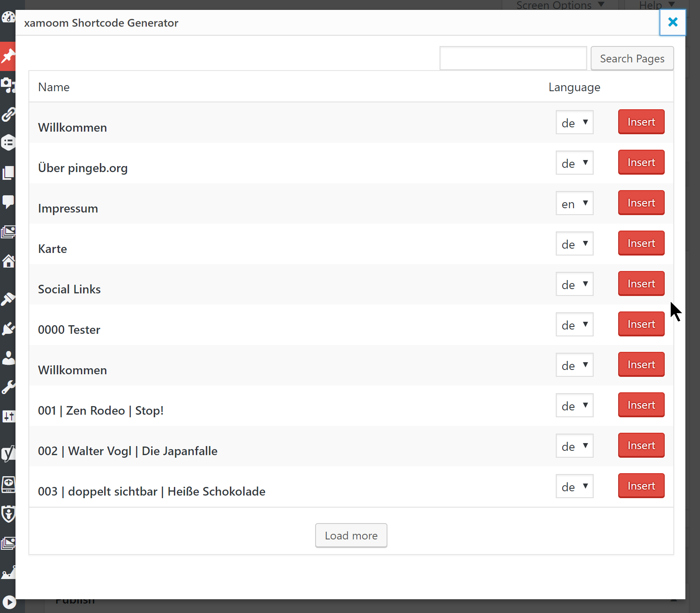Open the Tools wrench icon

click(8, 387)
